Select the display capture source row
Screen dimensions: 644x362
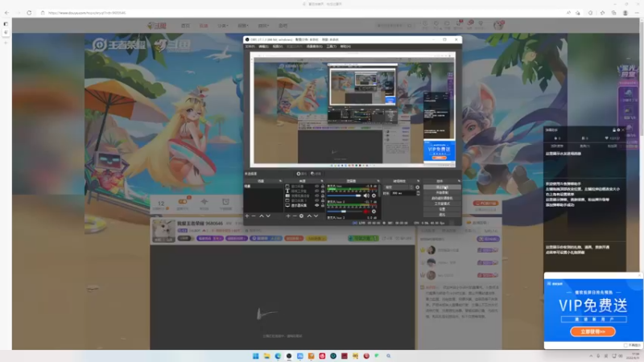click(305, 205)
